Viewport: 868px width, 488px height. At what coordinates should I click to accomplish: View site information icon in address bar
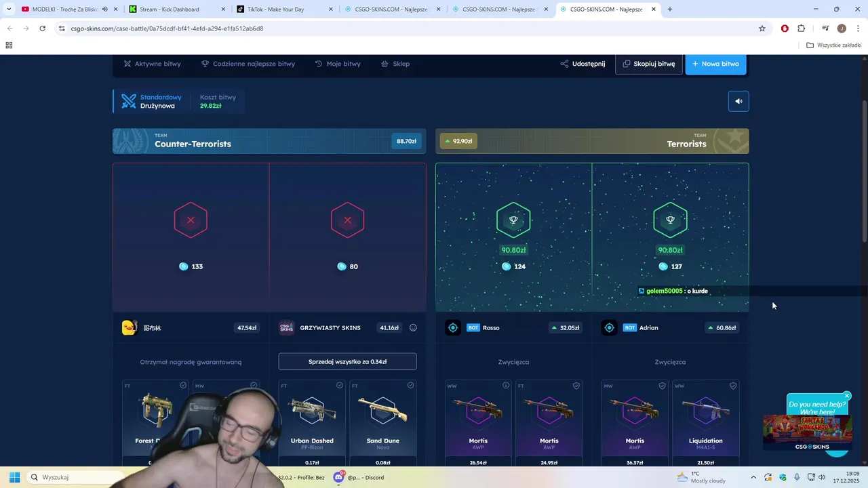62,28
